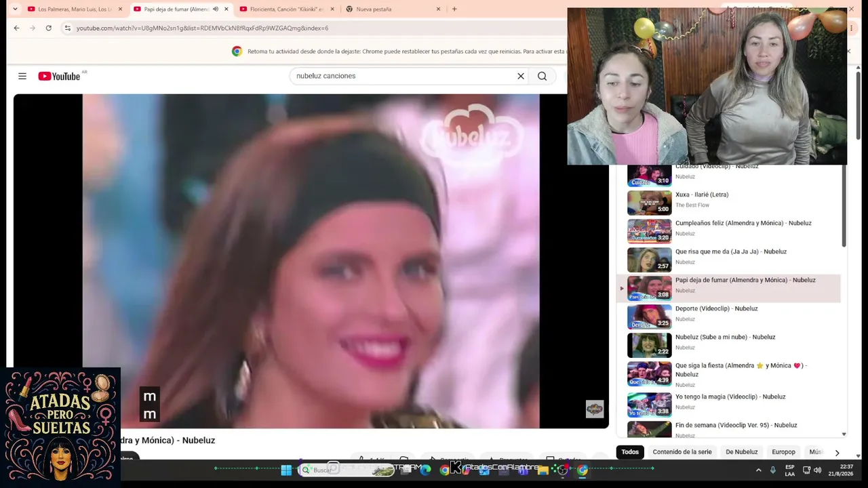This screenshot has height=488, width=868.
Task: Click the 'Atadas pero Sueltas' logo overlay
Action: point(60,427)
